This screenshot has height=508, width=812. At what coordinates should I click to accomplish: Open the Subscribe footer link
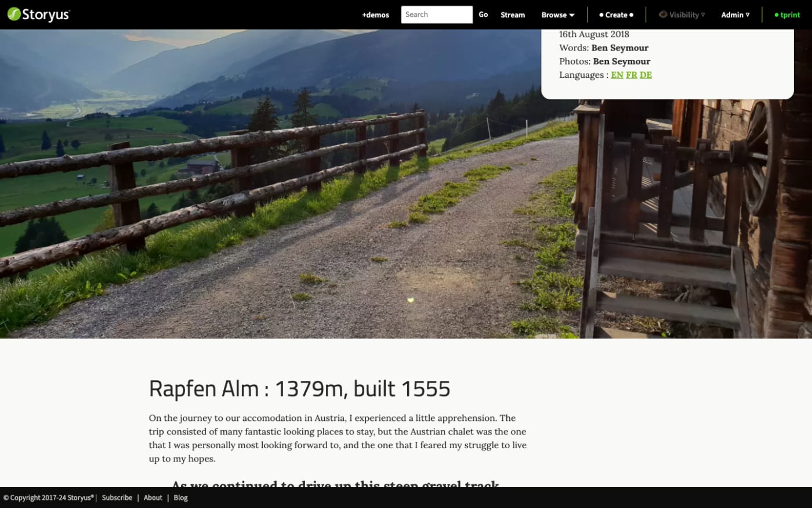117,498
